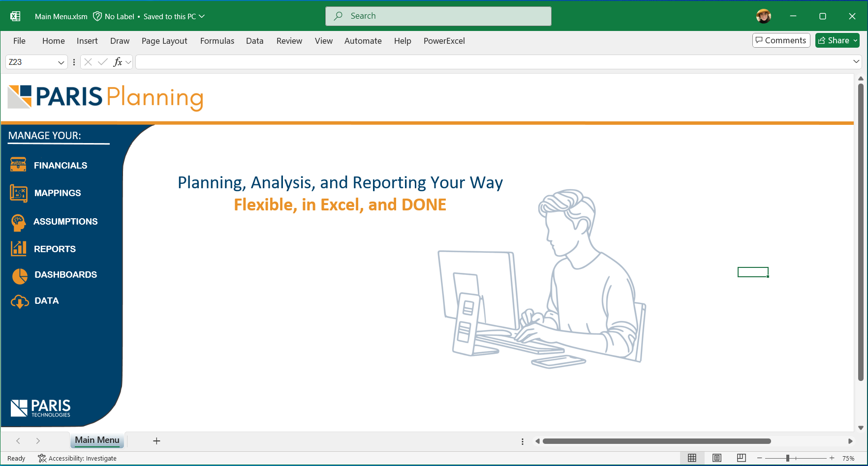Viewport: 868px width, 466px height.
Task: Open the Comments pane
Action: tap(781, 40)
